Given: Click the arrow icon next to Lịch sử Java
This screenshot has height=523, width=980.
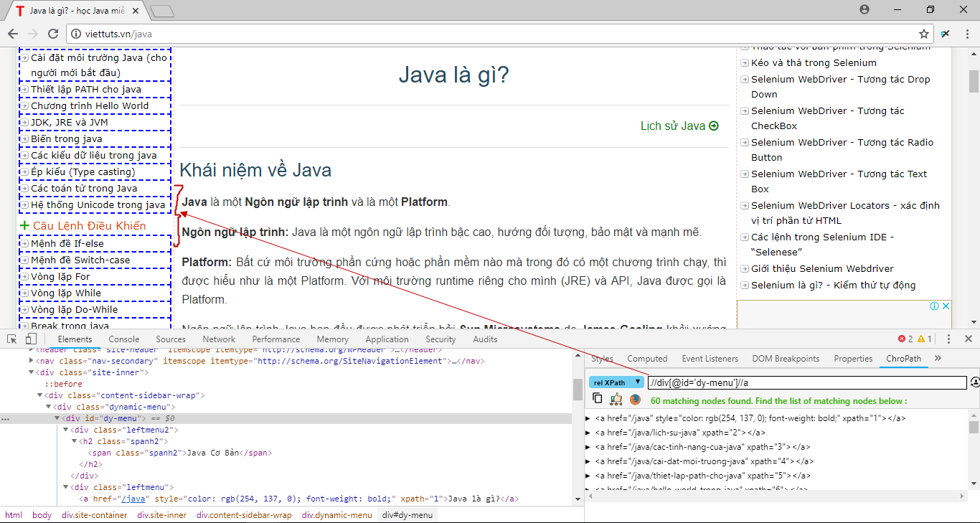Looking at the screenshot, I should point(714,126).
